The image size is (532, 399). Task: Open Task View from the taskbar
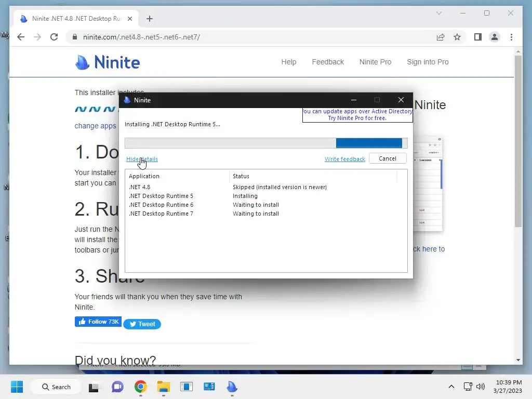[94, 387]
